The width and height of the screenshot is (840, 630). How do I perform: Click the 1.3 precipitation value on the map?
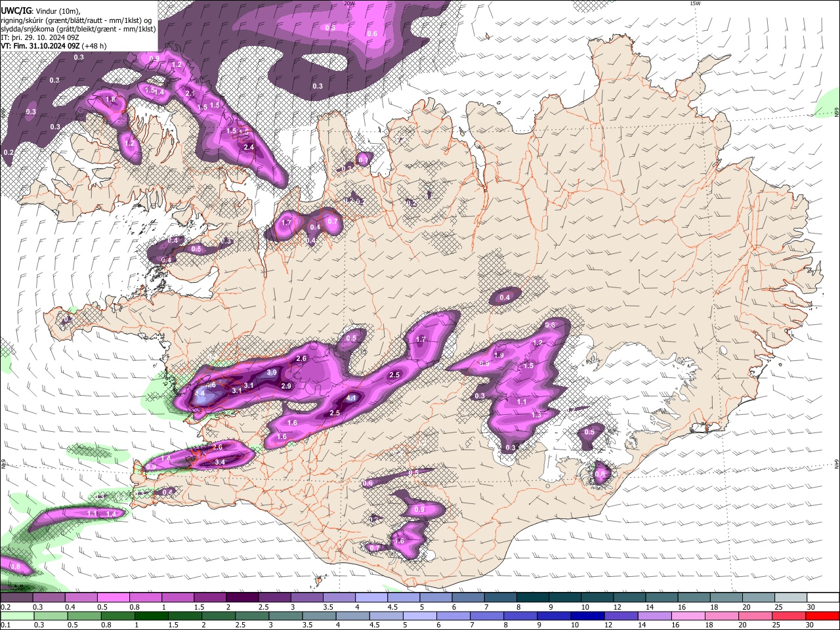click(x=536, y=415)
